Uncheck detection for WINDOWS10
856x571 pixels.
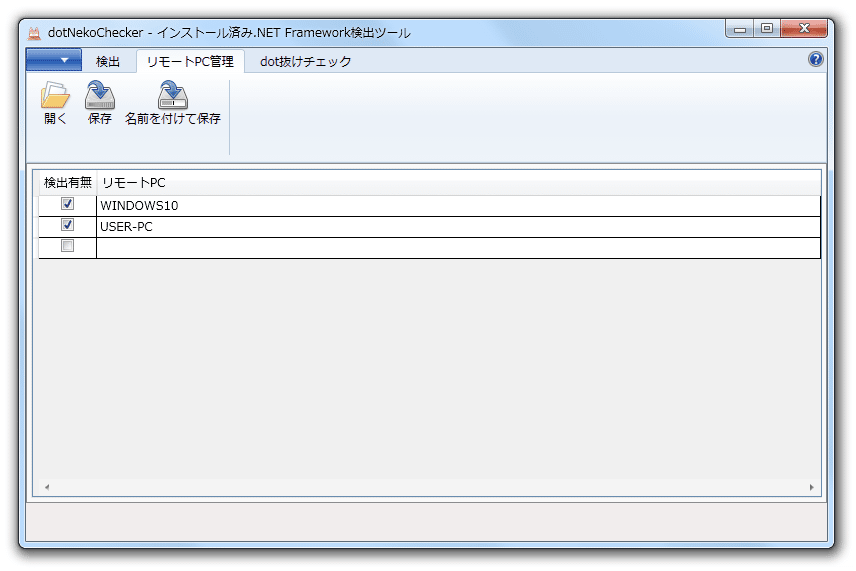click(x=67, y=204)
